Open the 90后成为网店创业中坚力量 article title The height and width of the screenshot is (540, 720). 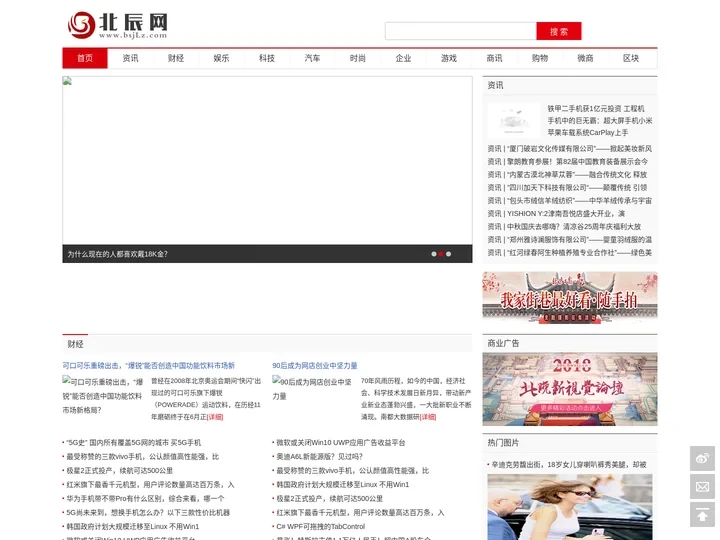pyautogui.click(x=315, y=366)
